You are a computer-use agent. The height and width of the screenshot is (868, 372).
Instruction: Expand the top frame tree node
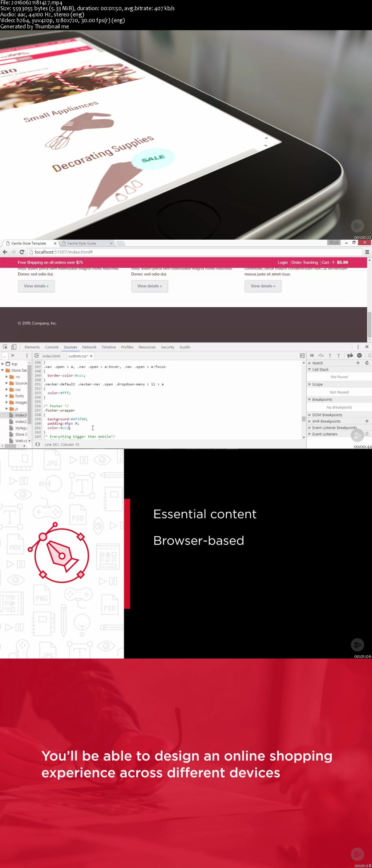coord(3,364)
